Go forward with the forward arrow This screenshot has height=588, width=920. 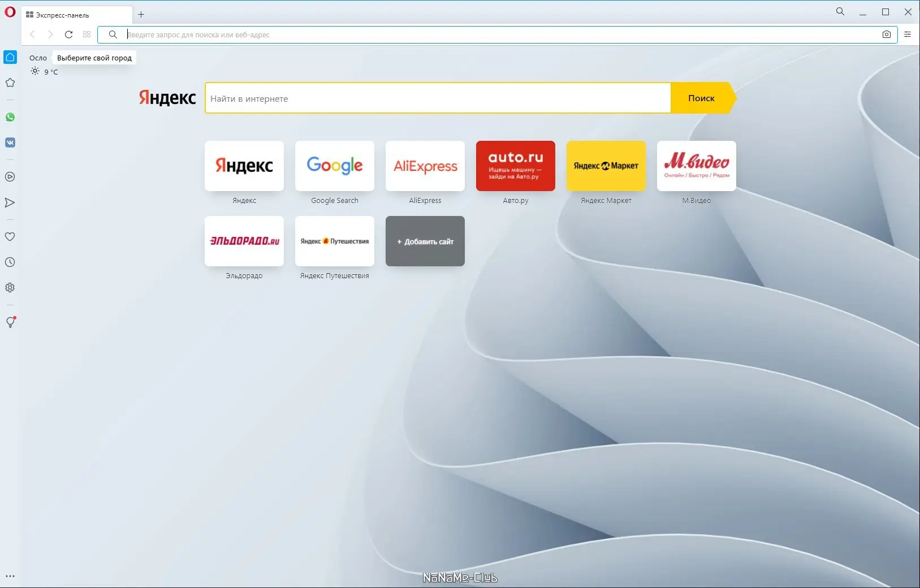(50, 34)
